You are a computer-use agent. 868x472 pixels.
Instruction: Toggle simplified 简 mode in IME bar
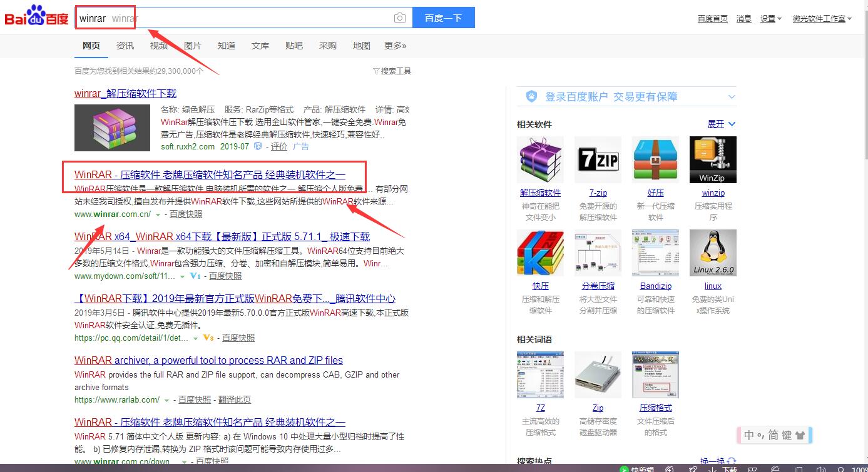pyautogui.click(x=773, y=435)
